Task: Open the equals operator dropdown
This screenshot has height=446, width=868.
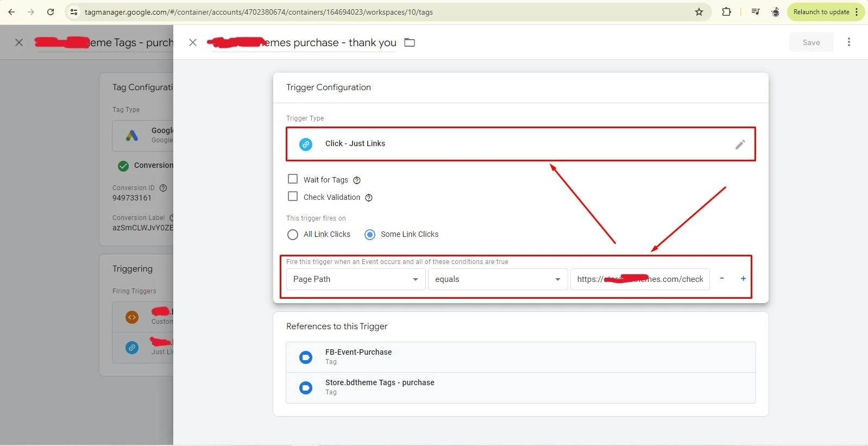Action: [498, 279]
